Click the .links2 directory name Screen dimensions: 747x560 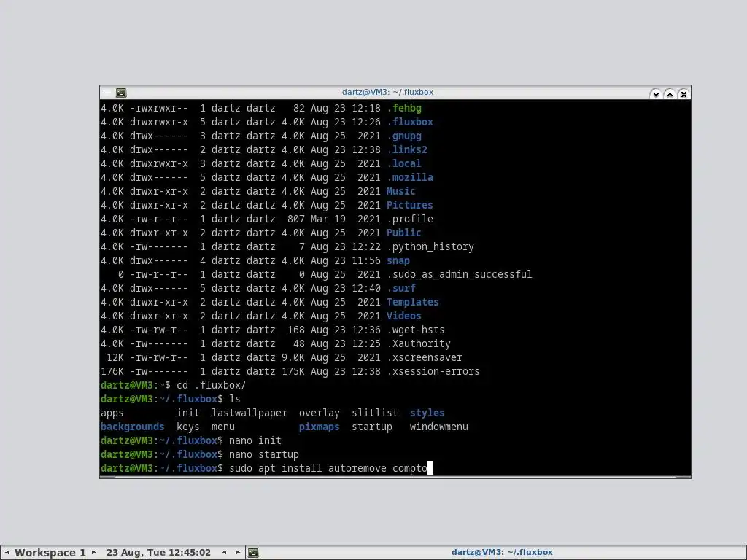click(x=407, y=149)
